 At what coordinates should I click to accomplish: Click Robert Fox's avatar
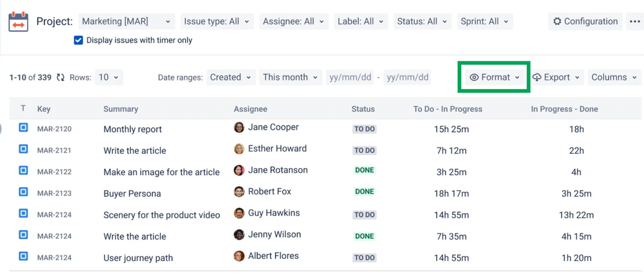[239, 191]
